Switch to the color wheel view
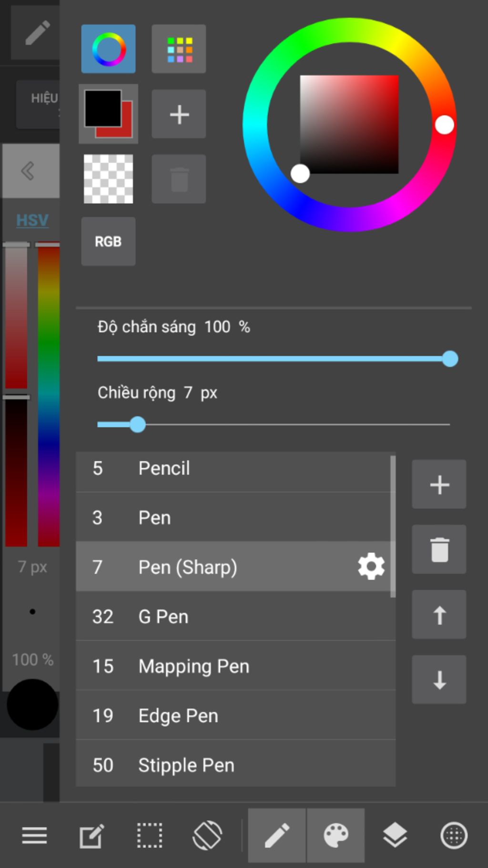The width and height of the screenshot is (488, 868). [x=109, y=49]
